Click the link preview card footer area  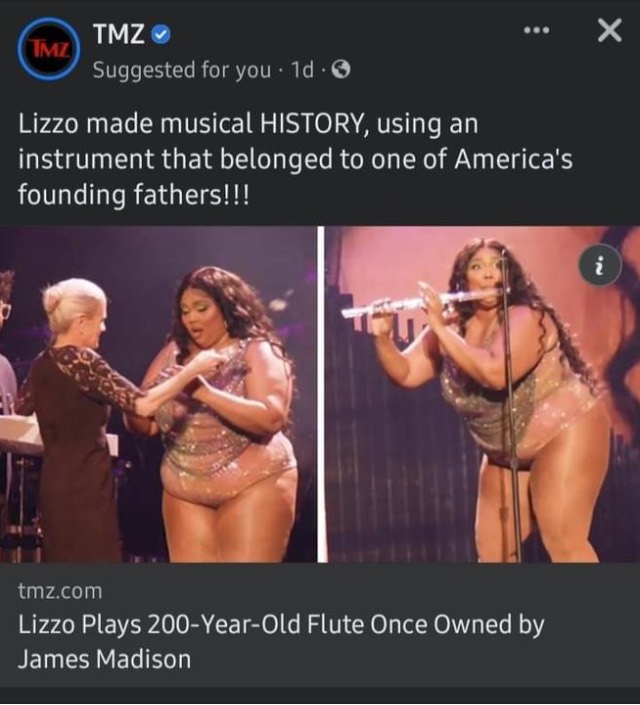pyautogui.click(x=320, y=625)
